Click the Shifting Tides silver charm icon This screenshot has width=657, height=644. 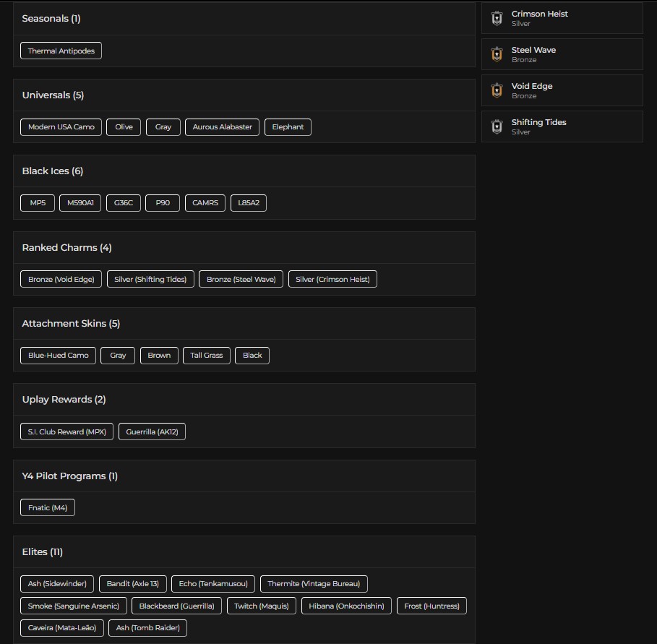click(x=497, y=126)
